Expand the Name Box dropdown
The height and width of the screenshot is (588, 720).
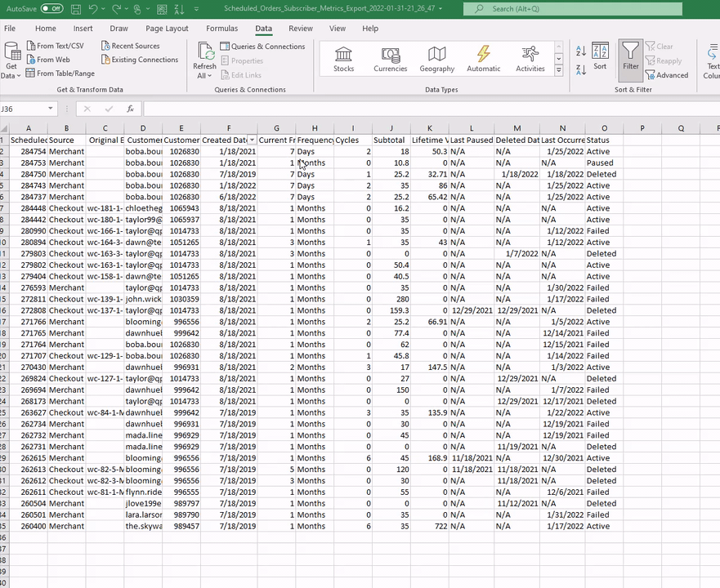50,109
